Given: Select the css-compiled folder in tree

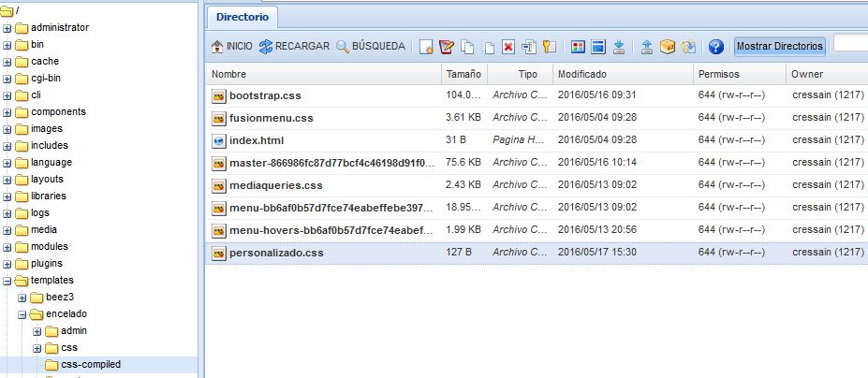Looking at the screenshot, I should pyautogui.click(x=91, y=365).
